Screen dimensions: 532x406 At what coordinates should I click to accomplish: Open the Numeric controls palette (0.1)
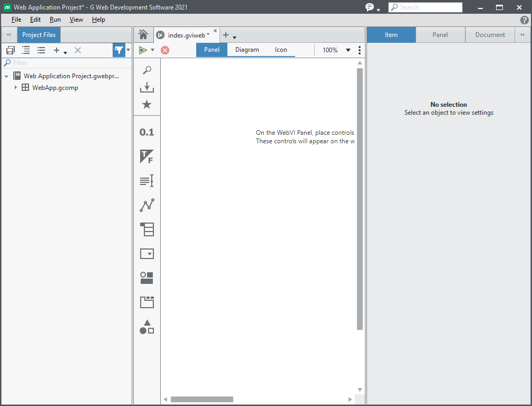click(147, 132)
